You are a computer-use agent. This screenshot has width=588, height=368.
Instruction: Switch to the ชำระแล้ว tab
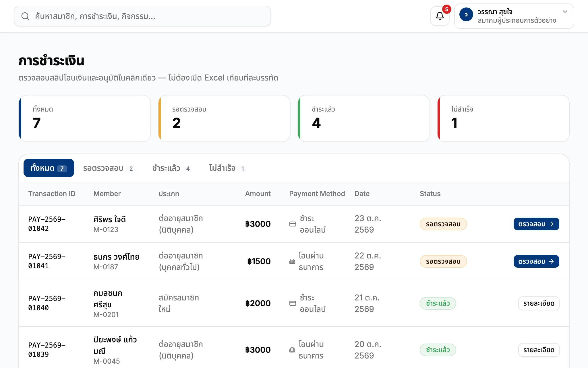pos(172,168)
